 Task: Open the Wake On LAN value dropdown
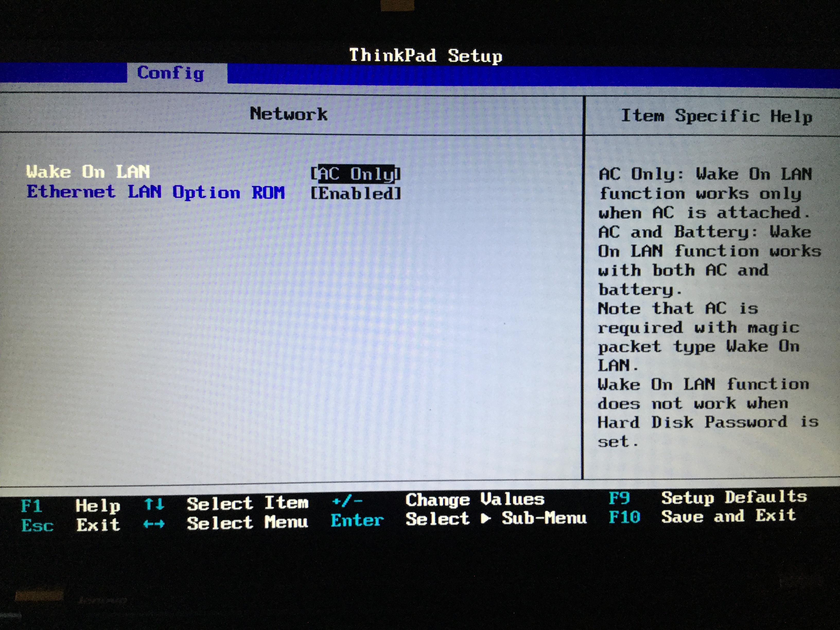pos(355,174)
